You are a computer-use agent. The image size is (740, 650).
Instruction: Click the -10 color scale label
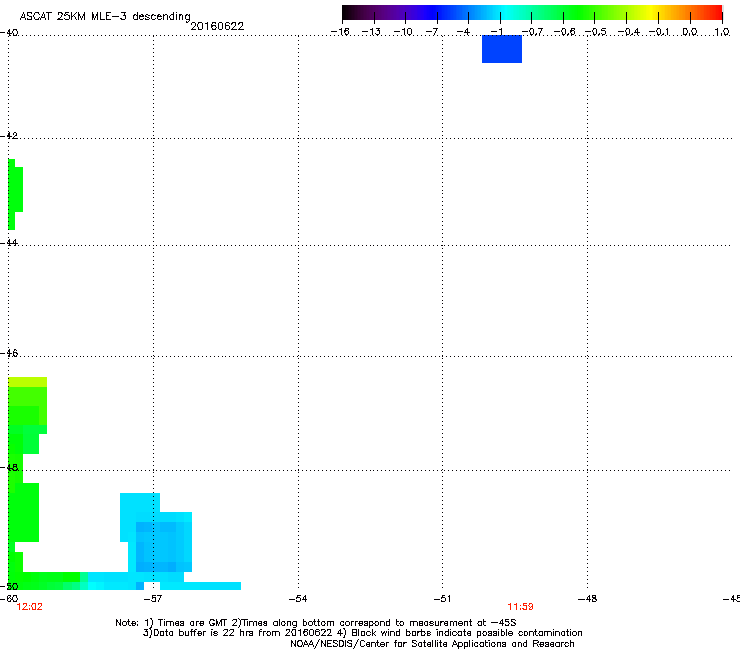tap(403, 32)
